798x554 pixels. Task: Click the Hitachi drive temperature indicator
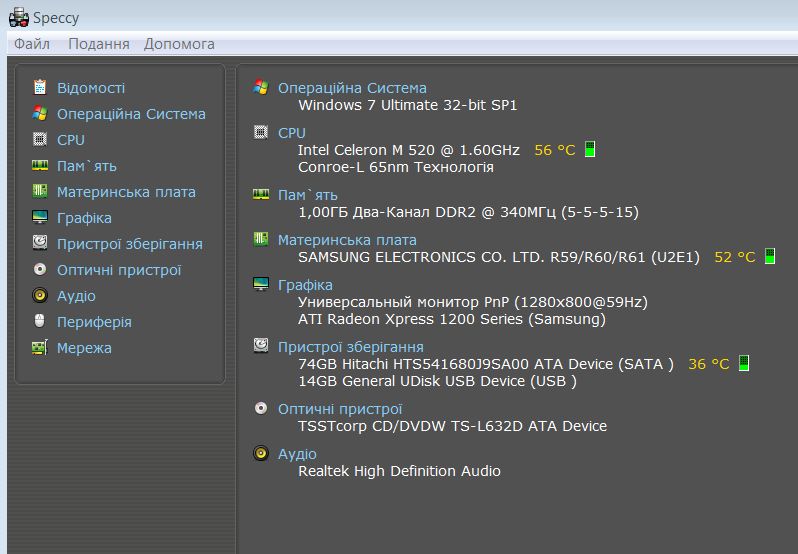point(743,364)
